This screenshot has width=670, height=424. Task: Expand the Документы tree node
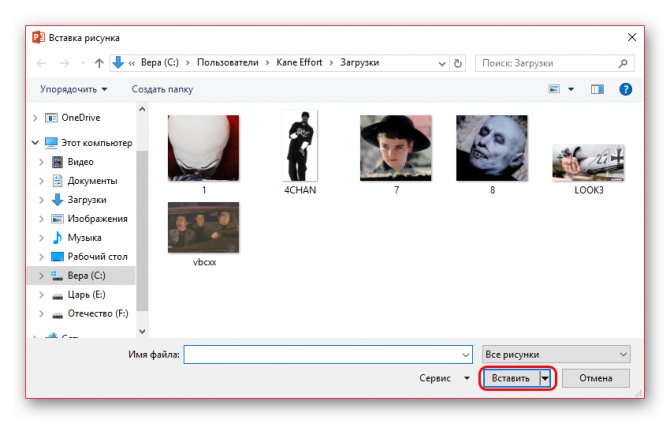point(41,181)
